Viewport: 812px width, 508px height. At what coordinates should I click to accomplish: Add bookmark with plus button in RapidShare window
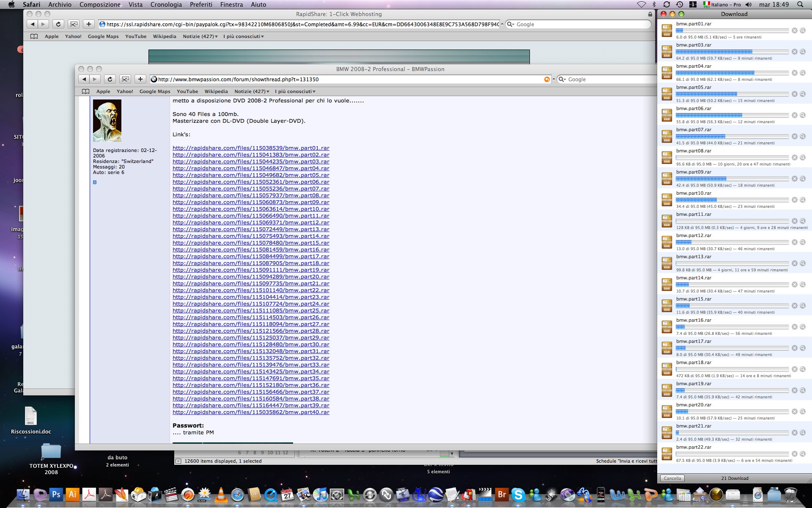88,24
